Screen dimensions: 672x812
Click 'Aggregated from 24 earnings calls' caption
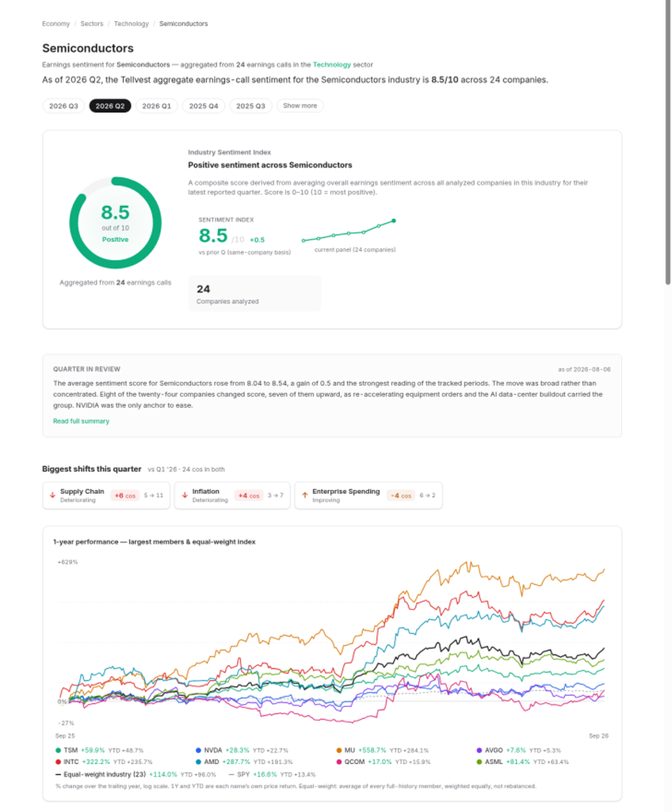115,283
